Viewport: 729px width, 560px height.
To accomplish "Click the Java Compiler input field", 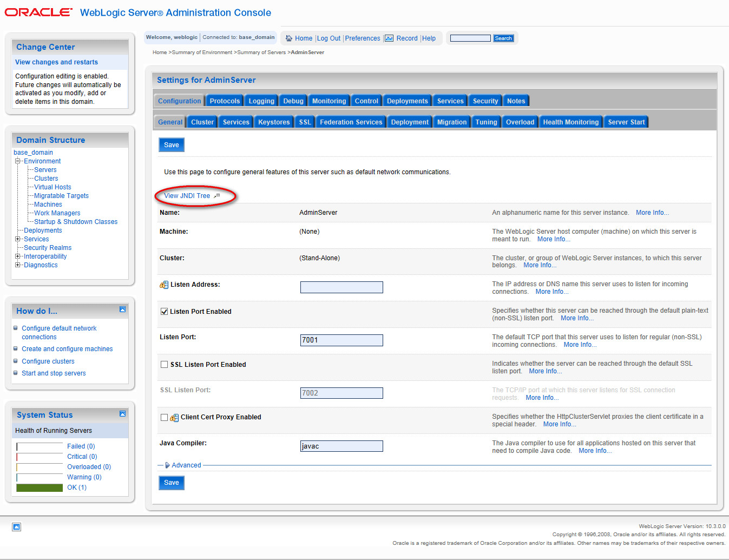I will (341, 446).
